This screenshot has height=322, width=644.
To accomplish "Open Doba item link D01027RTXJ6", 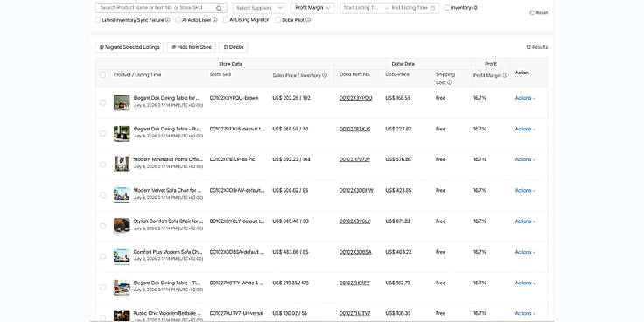I will pyautogui.click(x=355, y=129).
